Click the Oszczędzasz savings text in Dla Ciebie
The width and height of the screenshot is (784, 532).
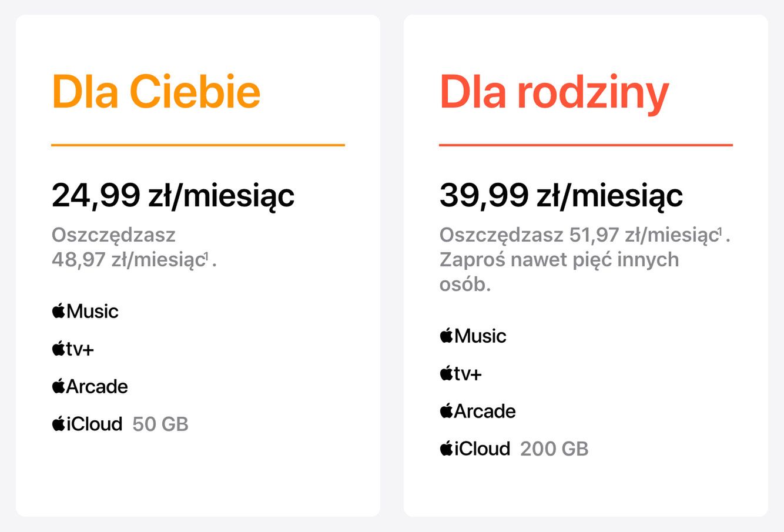[x=113, y=235]
